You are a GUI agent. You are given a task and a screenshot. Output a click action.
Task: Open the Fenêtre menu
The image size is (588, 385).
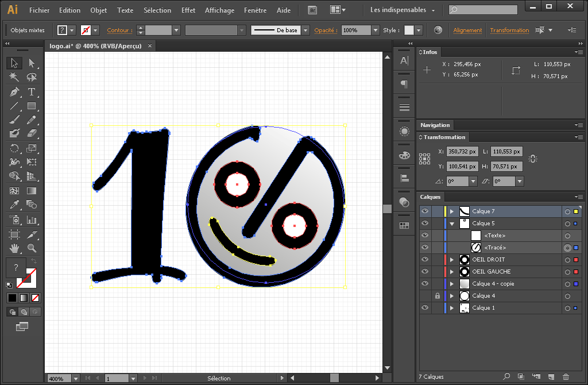255,10
